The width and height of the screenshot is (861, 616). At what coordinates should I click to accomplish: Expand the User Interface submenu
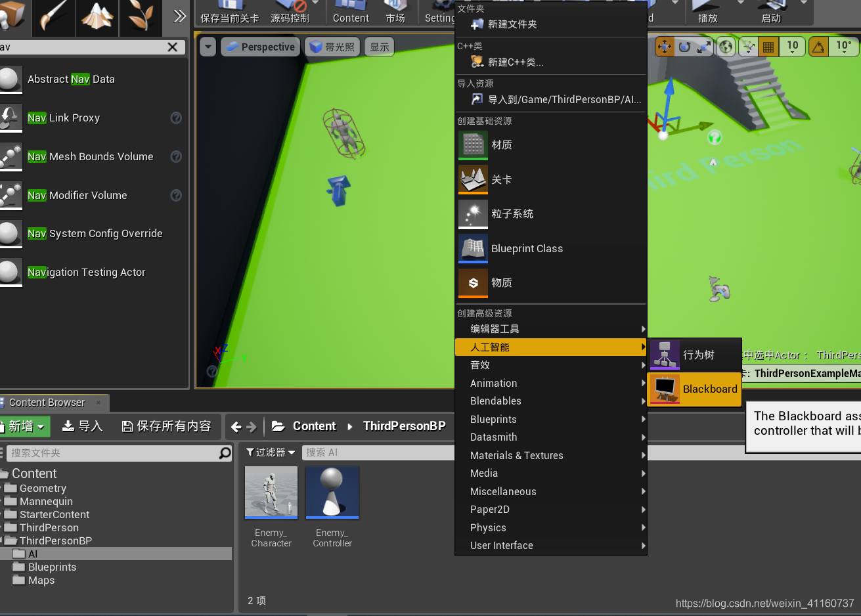tap(551, 546)
